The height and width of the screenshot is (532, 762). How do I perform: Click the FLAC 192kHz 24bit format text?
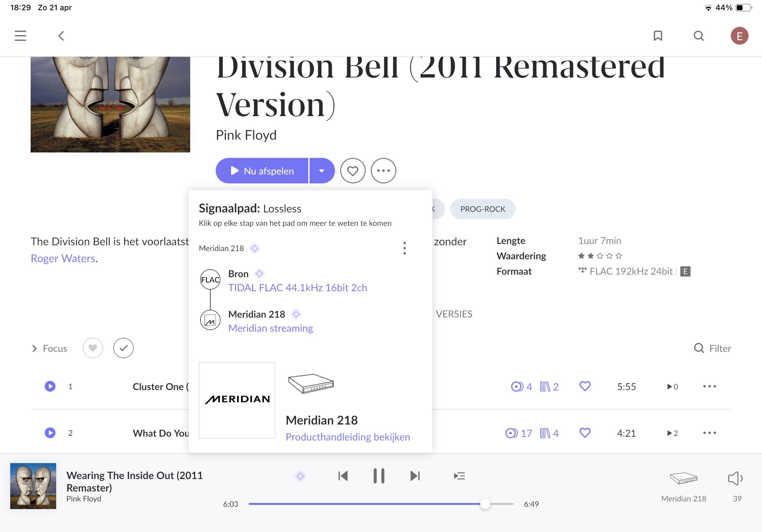(631, 271)
